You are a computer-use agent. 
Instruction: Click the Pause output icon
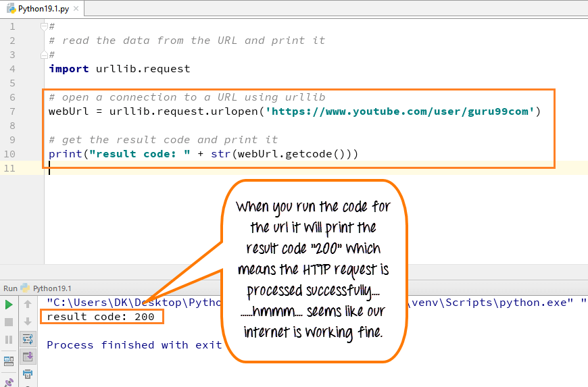[x=9, y=339]
